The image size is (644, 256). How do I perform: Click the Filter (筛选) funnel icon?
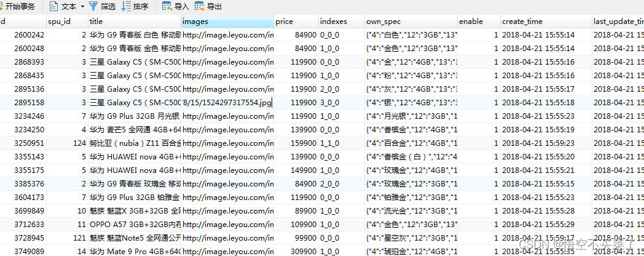pyautogui.click(x=93, y=6)
